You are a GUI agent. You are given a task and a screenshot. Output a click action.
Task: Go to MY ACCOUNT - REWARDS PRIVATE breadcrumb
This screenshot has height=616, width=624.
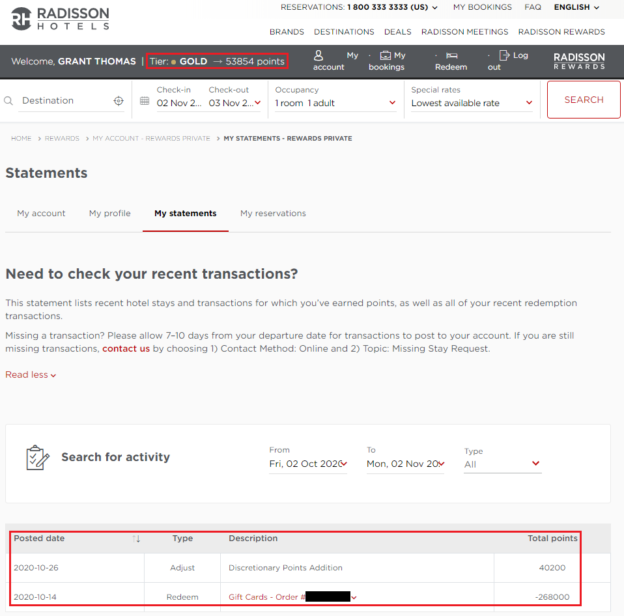pos(151,138)
